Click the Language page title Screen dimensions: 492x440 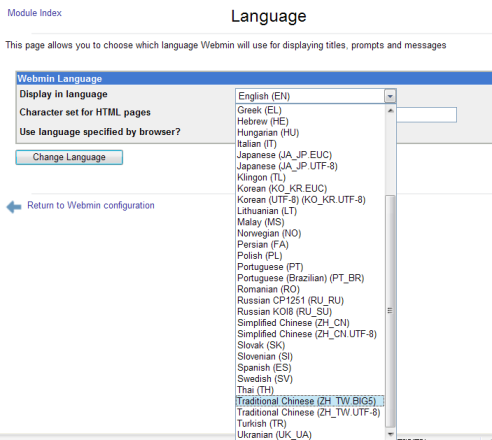269,16
